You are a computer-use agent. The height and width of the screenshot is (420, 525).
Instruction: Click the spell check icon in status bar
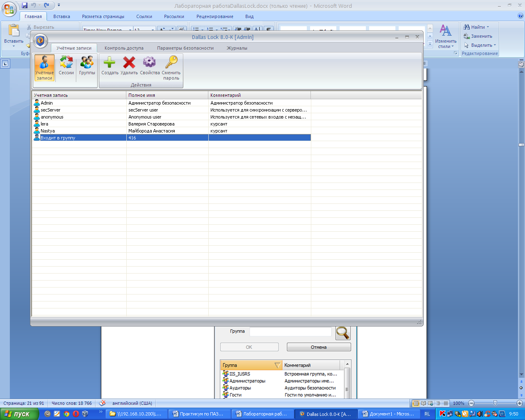tap(102, 403)
